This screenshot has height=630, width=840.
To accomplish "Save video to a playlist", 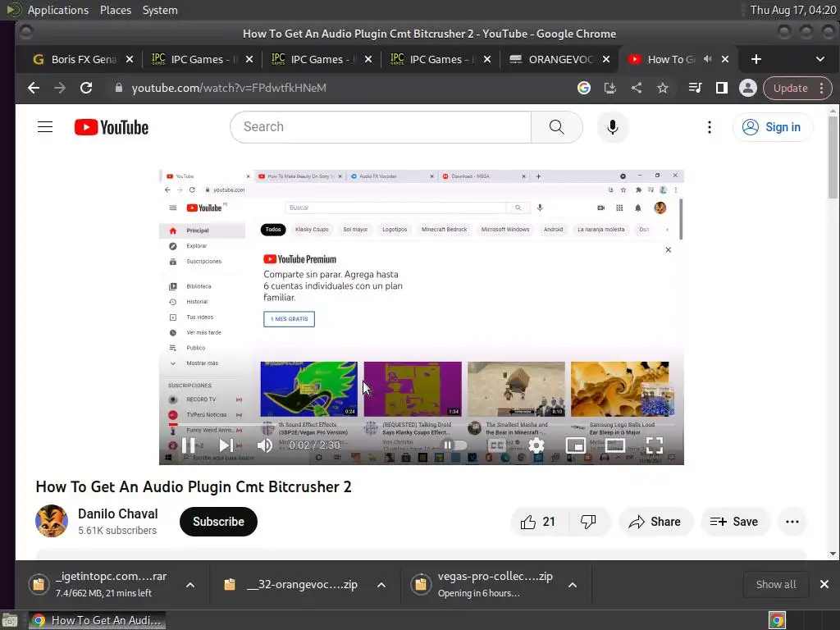I will [735, 522].
